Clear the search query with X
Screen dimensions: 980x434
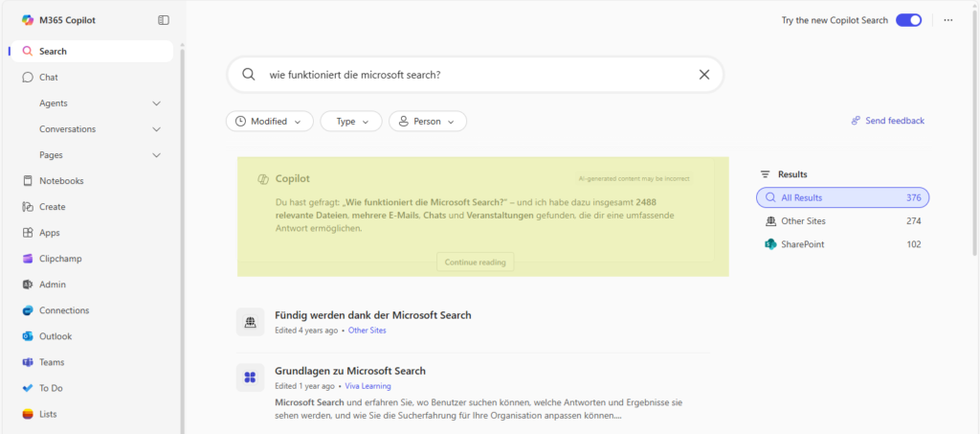point(704,75)
